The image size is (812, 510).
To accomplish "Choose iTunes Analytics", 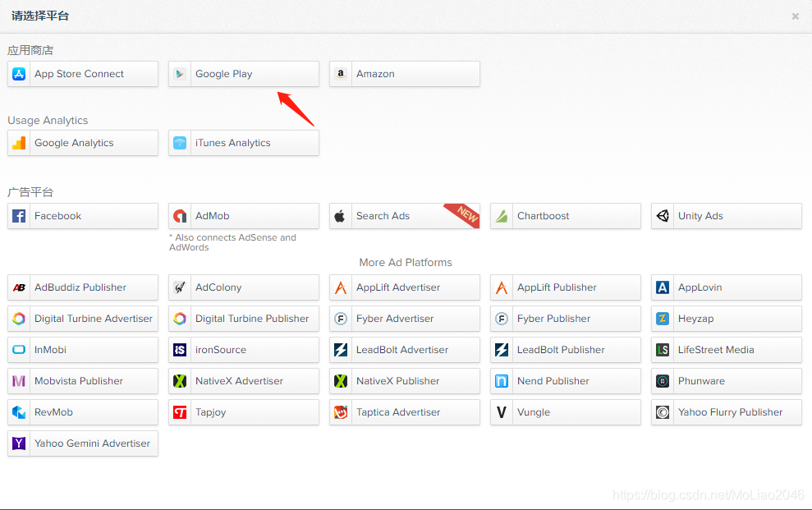I will coord(243,143).
